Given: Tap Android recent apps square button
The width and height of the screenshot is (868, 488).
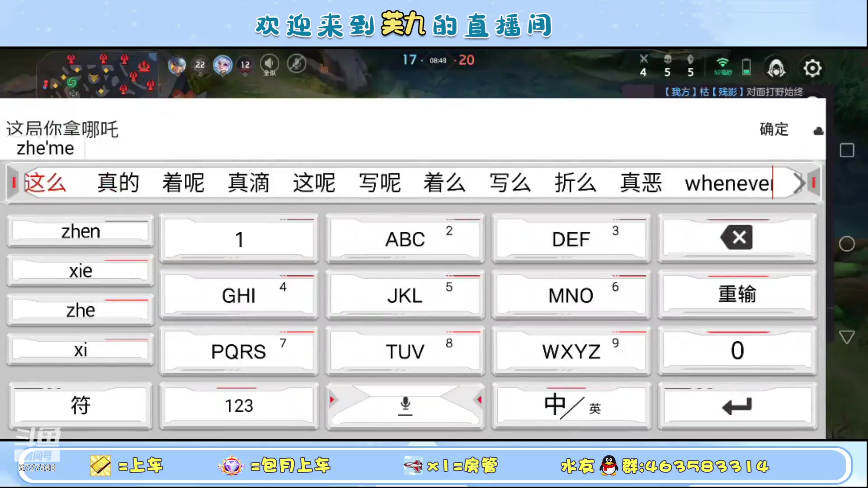Looking at the screenshot, I should coord(847,150).
